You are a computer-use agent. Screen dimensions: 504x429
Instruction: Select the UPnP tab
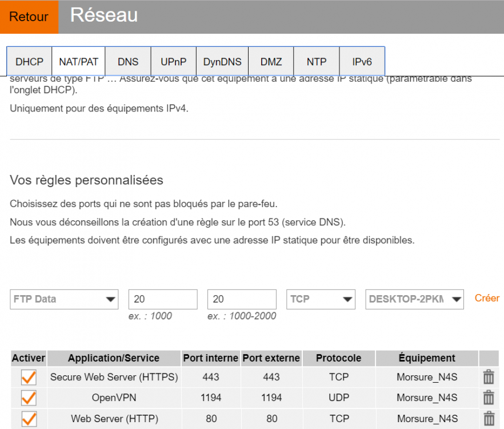[x=173, y=62]
